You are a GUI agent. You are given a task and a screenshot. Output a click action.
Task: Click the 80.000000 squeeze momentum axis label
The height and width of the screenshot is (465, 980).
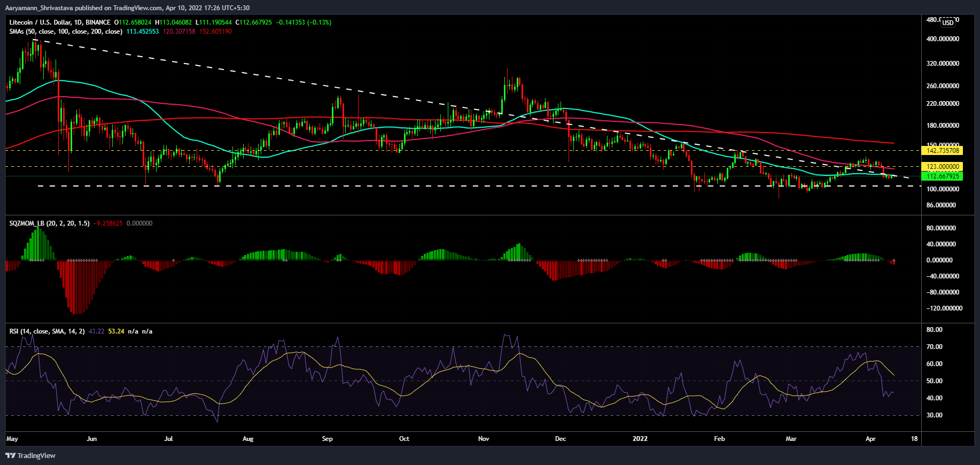click(941, 228)
